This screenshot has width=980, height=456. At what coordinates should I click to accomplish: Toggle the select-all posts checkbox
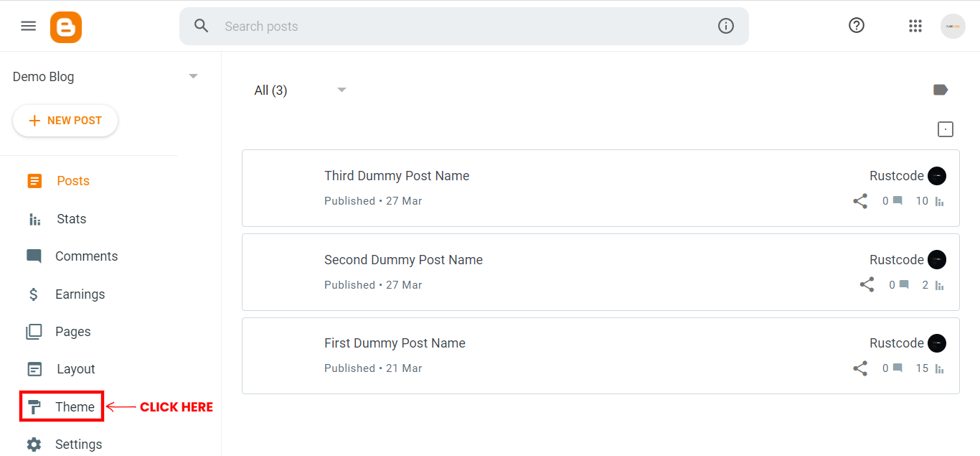[x=945, y=129]
